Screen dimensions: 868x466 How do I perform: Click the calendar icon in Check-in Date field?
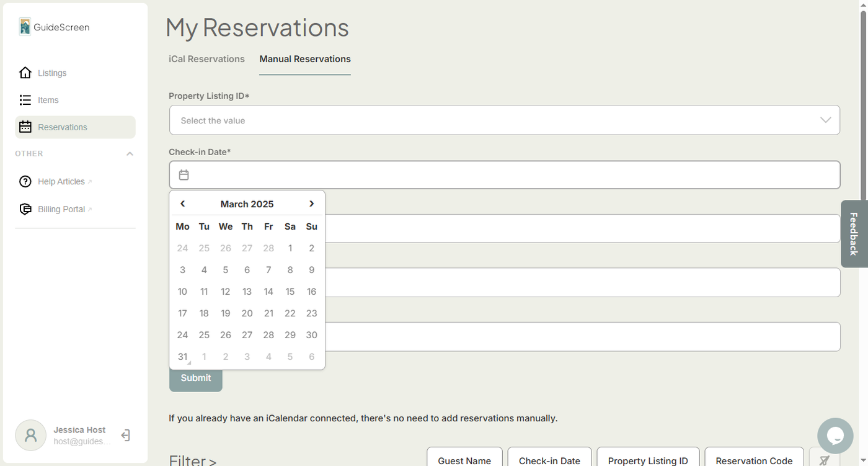tap(184, 175)
